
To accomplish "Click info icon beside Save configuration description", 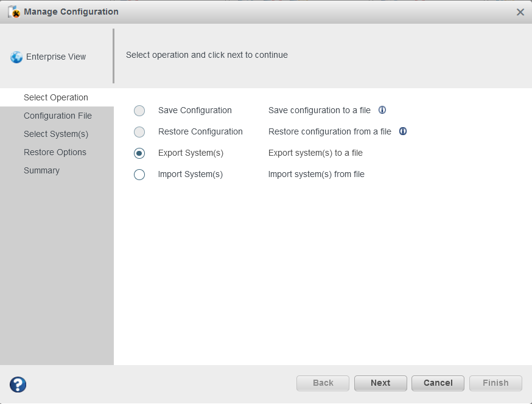I will point(382,110).
